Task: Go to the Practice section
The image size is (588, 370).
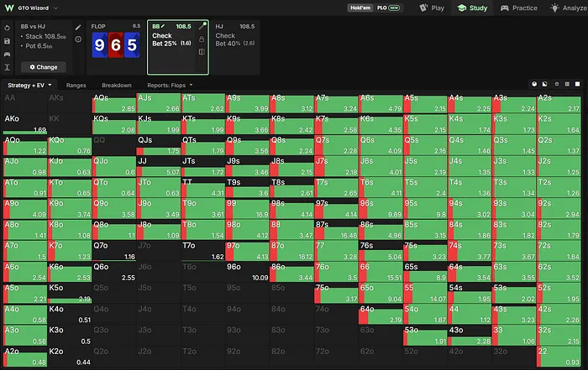Action: pyautogui.click(x=519, y=8)
